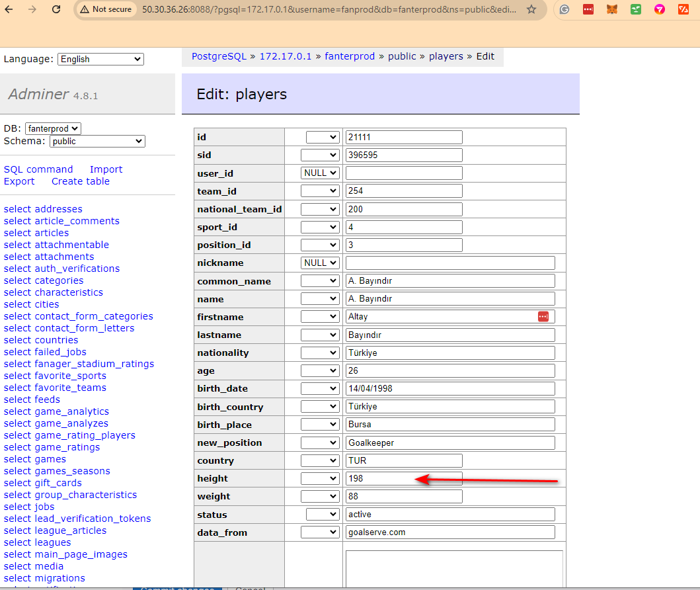Open the Import page

(x=106, y=169)
